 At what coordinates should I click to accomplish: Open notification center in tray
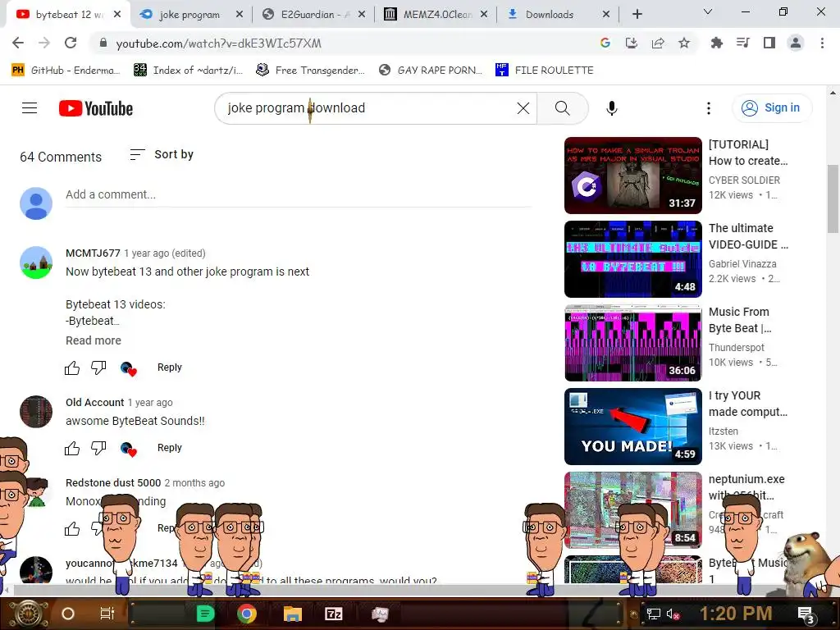[806, 614]
